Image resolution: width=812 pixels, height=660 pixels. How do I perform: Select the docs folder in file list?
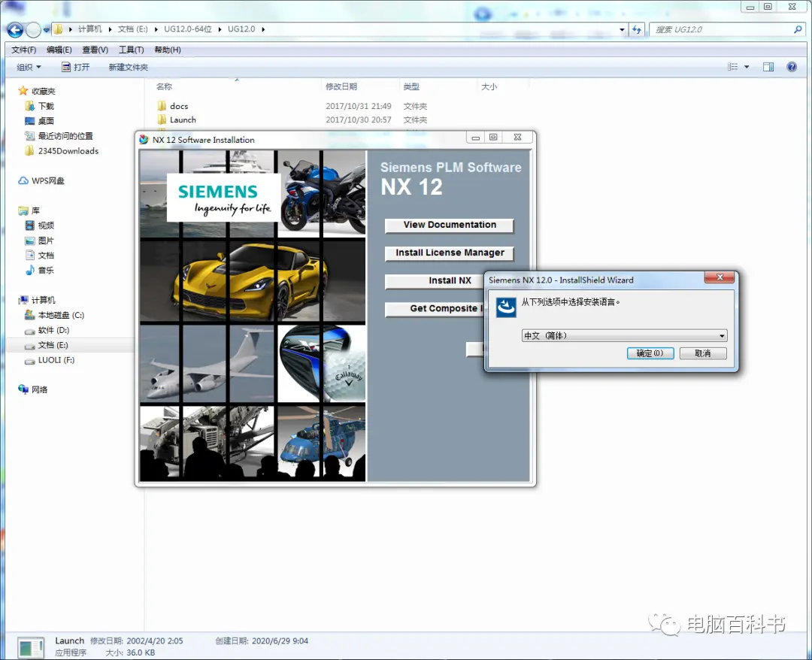tap(173, 106)
